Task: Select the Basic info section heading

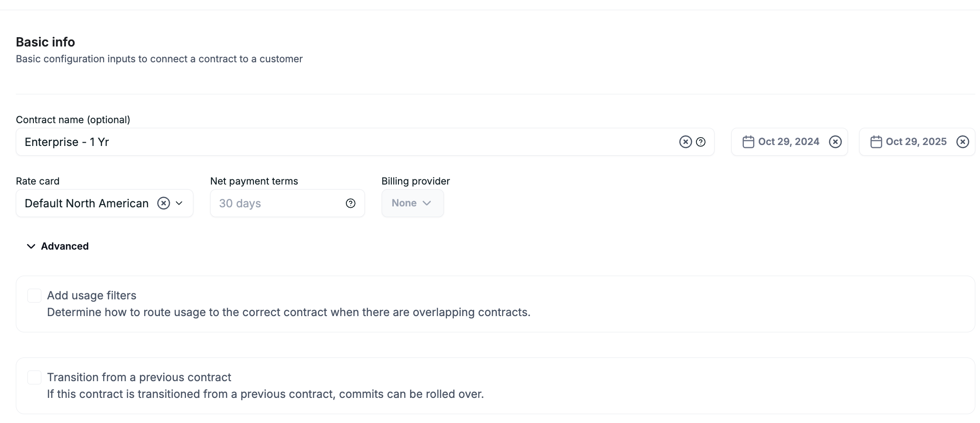Action: 45,42
